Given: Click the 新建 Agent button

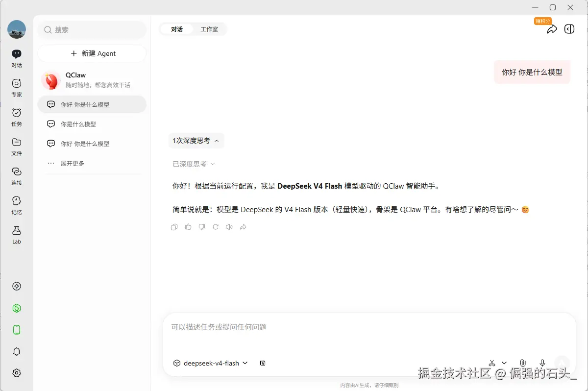Looking at the screenshot, I should (x=92, y=53).
